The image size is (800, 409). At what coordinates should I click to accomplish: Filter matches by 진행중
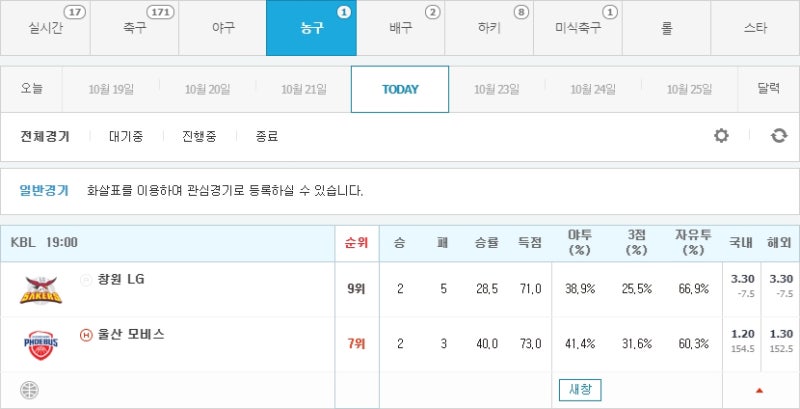pos(199,137)
